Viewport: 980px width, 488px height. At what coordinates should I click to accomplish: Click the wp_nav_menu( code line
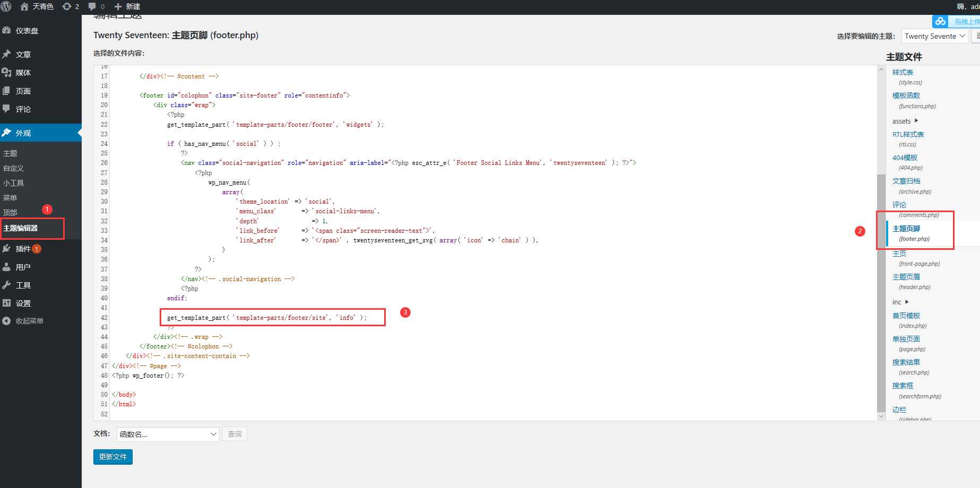pos(229,182)
